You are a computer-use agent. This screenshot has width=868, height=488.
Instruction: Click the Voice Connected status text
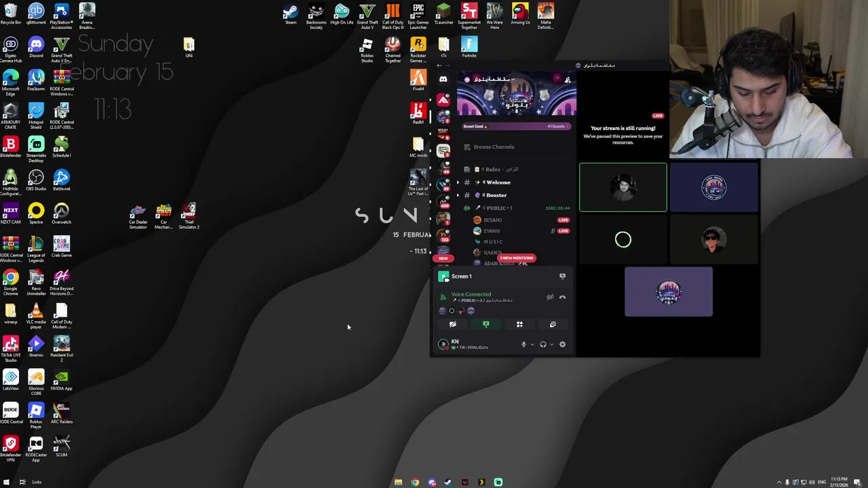click(471, 294)
